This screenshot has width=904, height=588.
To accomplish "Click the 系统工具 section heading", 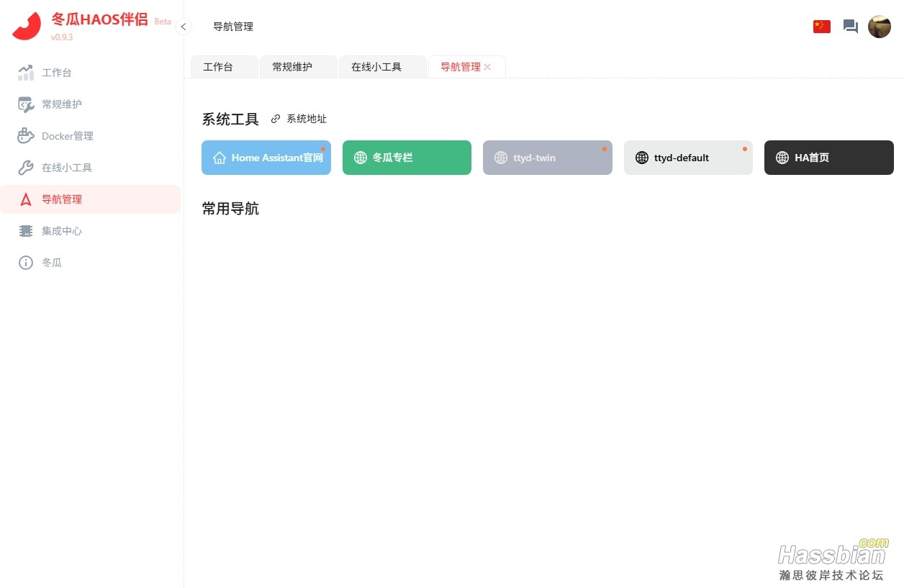I will pyautogui.click(x=230, y=119).
